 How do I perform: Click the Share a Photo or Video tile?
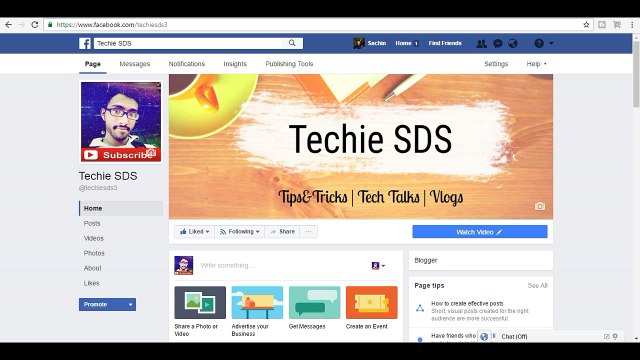tap(200, 311)
